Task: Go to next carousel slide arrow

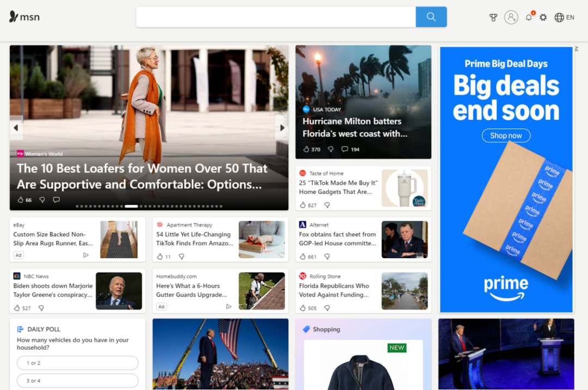Action: pyautogui.click(x=282, y=127)
